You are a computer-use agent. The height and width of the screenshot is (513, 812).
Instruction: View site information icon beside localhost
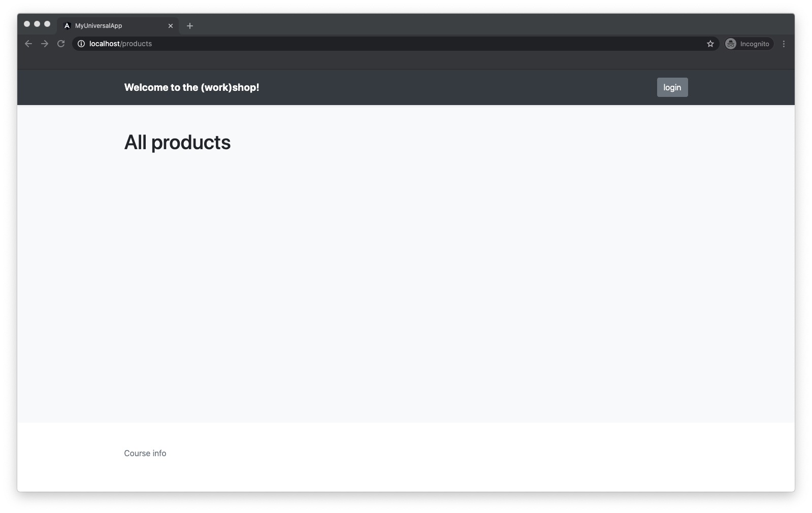(x=81, y=44)
